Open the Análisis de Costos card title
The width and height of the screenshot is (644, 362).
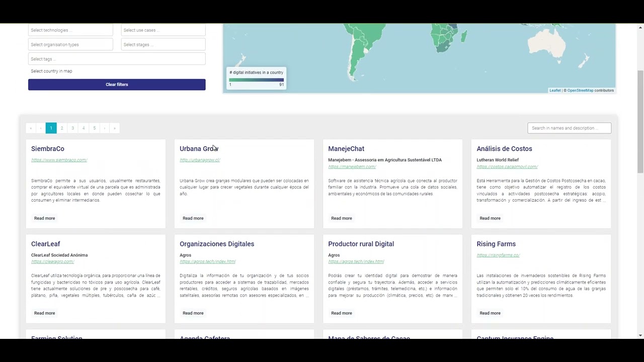point(504,149)
